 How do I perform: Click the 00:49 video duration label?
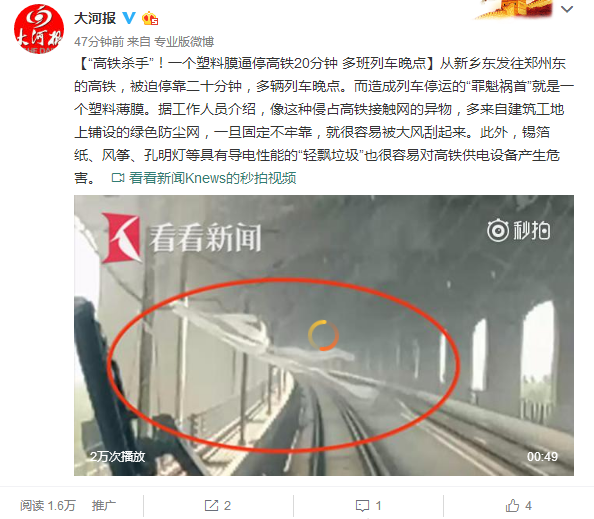point(542,456)
